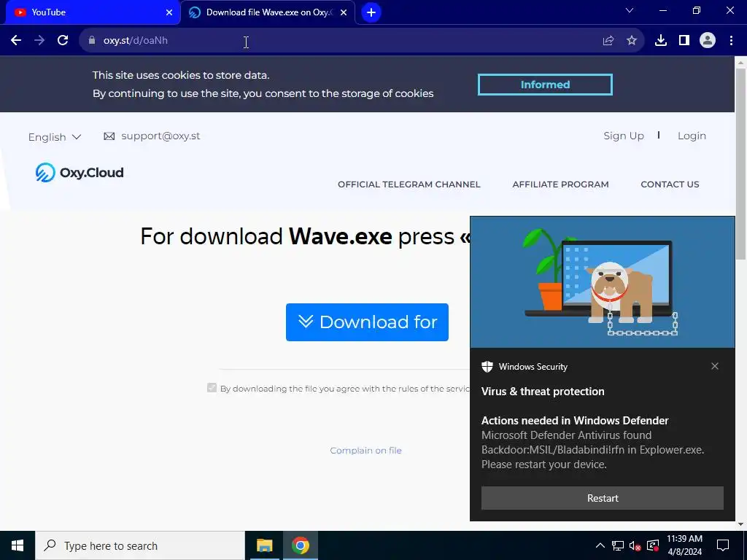Screen dimensions: 747x560
Task: Click the page vertical scrollbar thumb
Action: coord(741,163)
